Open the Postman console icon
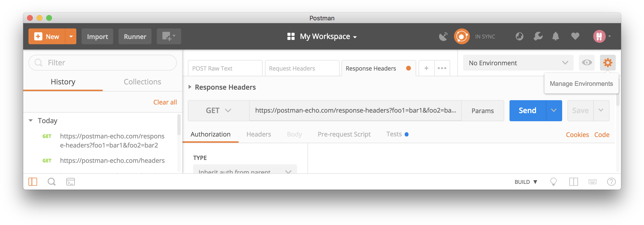 (71, 182)
